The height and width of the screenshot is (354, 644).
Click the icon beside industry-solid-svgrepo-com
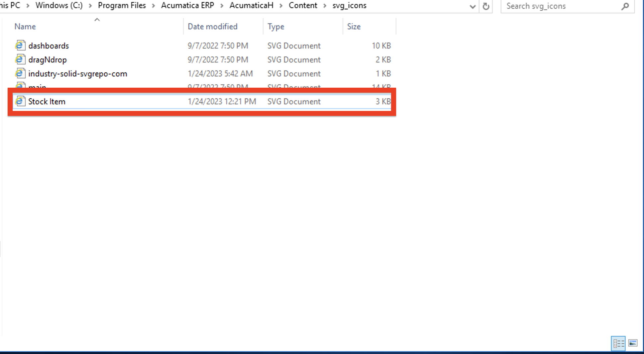coord(20,73)
